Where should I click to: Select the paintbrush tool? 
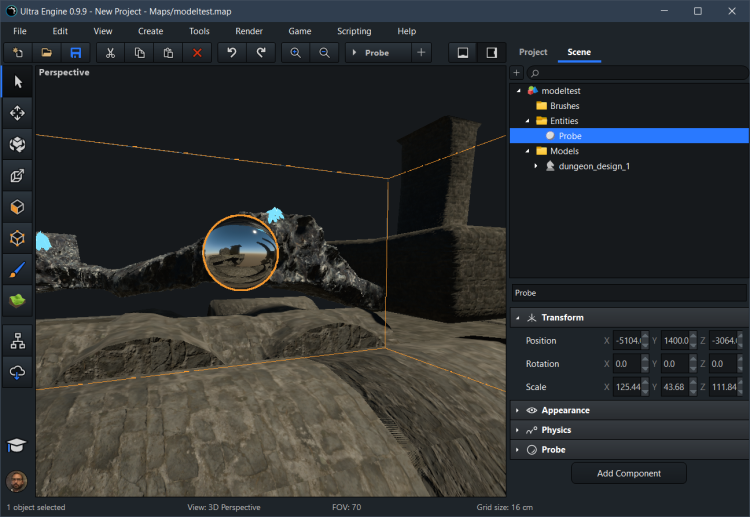(x=17, y=269)
